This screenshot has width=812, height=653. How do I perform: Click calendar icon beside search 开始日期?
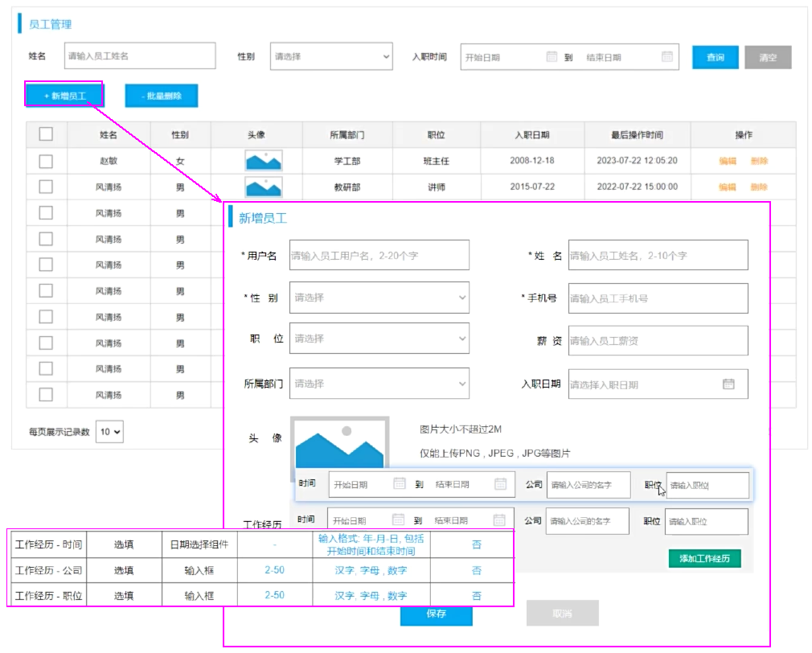(x=552, y=57)
